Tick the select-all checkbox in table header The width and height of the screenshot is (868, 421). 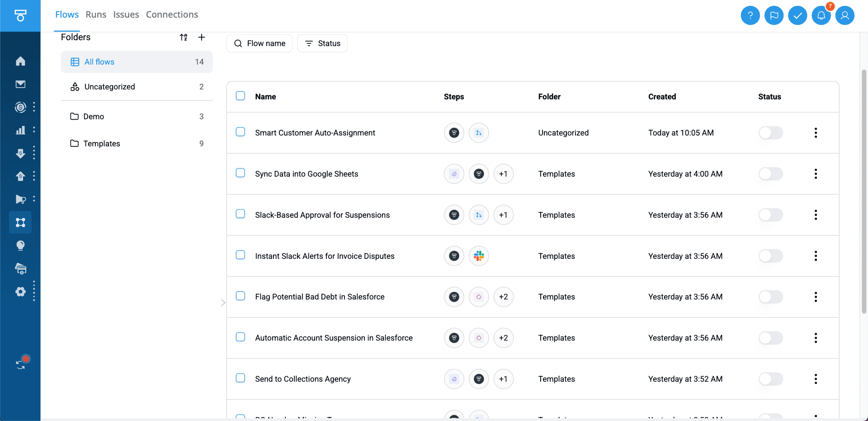tap(241, 96)
